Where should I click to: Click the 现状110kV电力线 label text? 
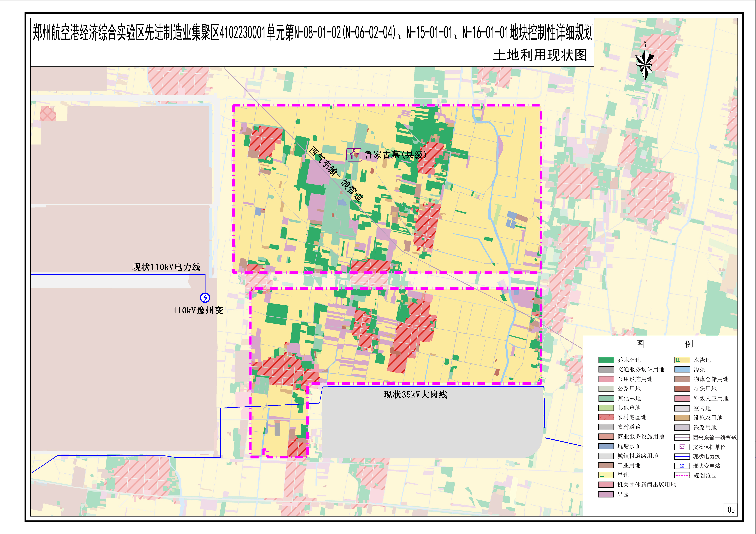(166, 267)
